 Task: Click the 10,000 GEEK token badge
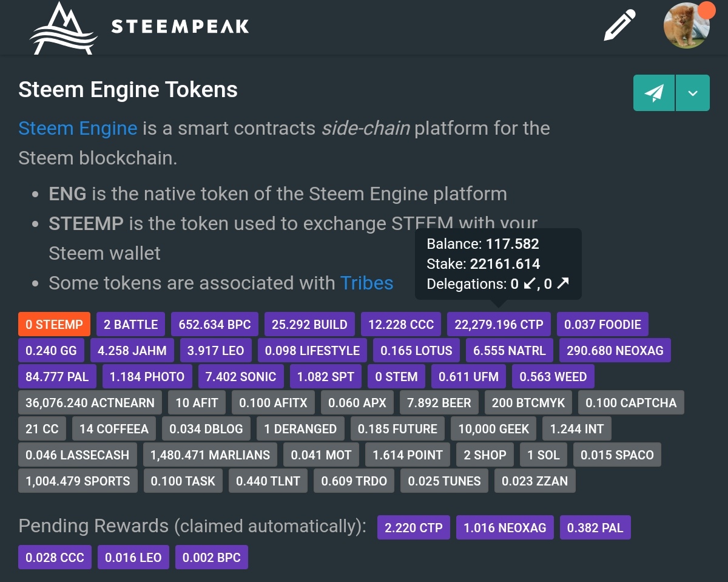[x=493, y=428]
